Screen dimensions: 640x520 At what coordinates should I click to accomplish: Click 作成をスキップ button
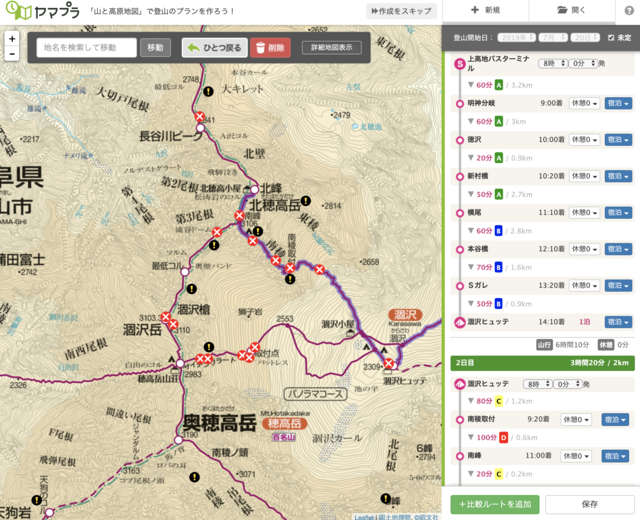[x=401, y=11]
